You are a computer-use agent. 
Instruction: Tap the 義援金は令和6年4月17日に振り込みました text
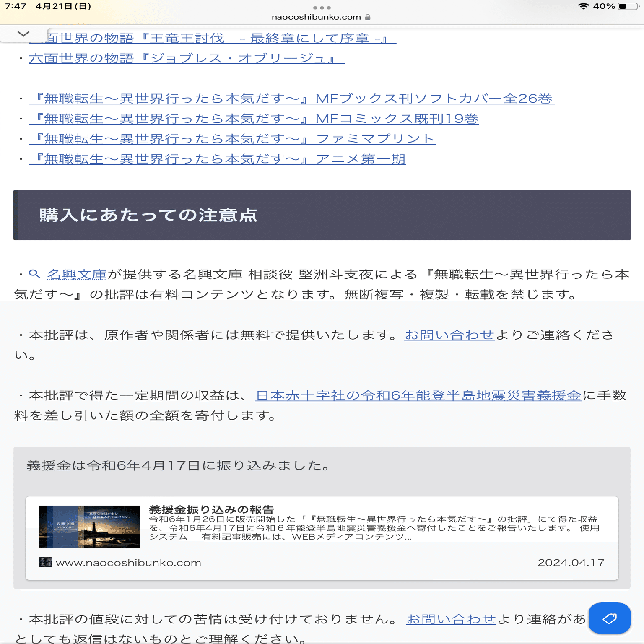coord(179,465)
